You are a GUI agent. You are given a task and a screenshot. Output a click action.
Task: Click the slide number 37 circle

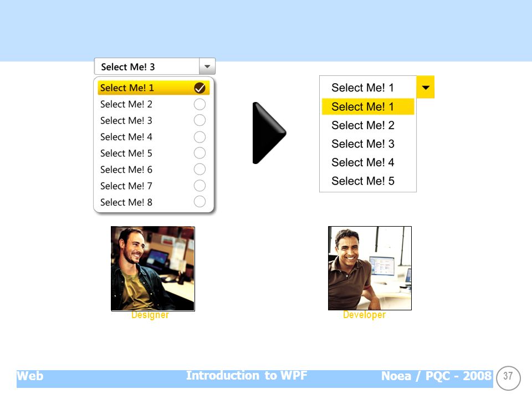tap(508, 377)
